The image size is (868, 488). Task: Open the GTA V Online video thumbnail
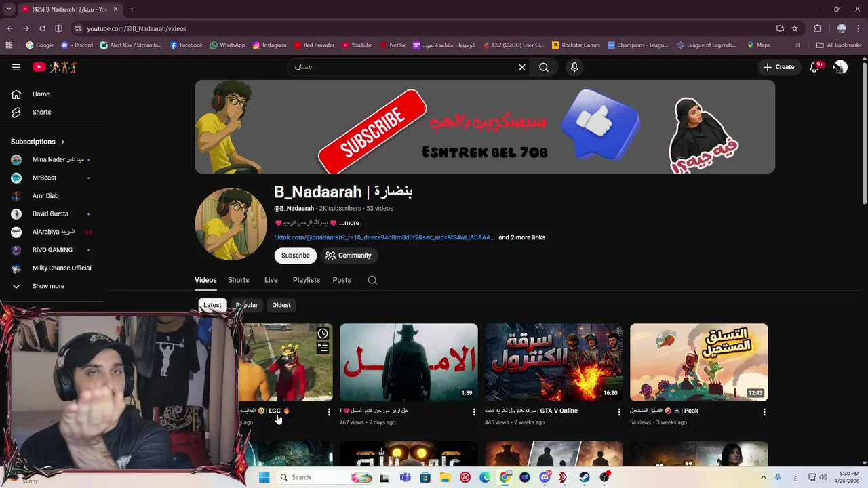(x=554, y=363)
